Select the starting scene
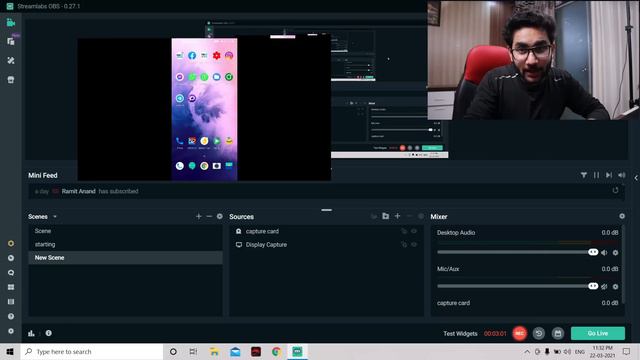The image size is (640, 360). pyautogui.click(x=125, y=244)
